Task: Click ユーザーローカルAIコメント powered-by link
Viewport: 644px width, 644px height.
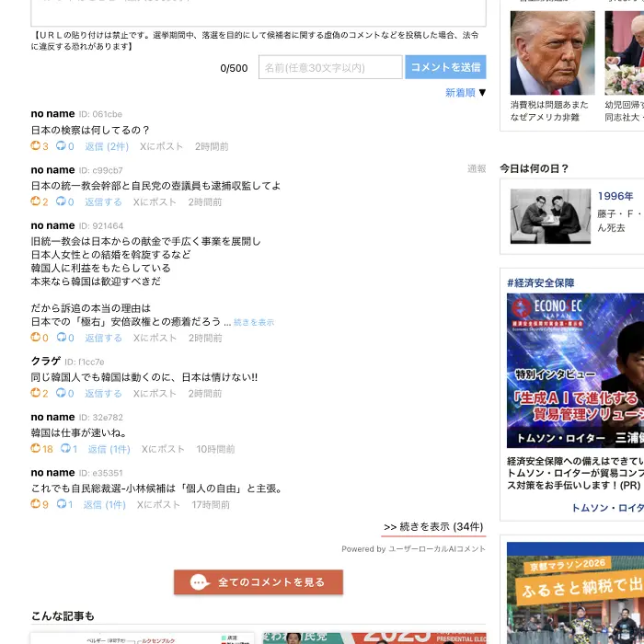Action: [x=437, y=549]
